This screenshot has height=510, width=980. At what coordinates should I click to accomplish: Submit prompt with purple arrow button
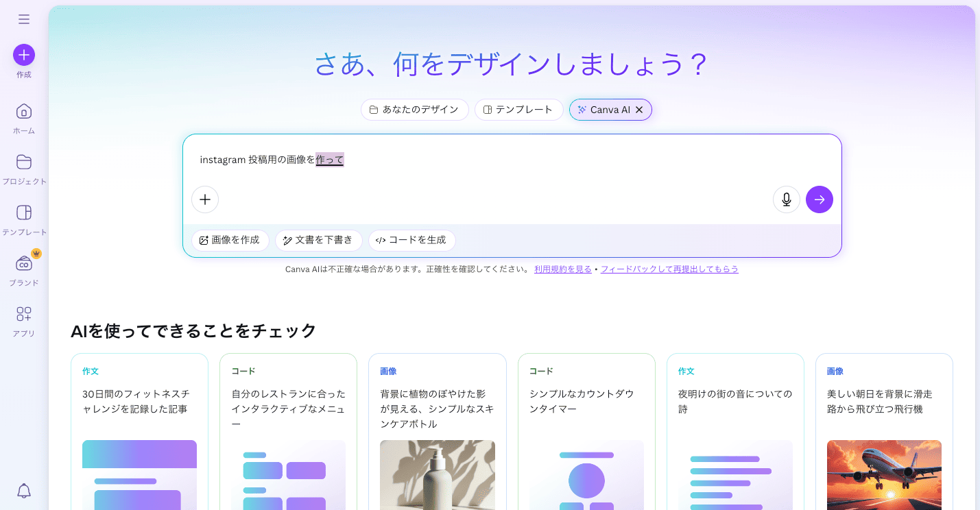820,199
